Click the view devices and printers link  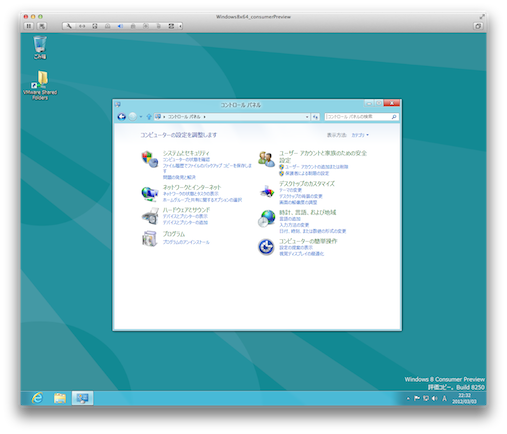[185, 216]
